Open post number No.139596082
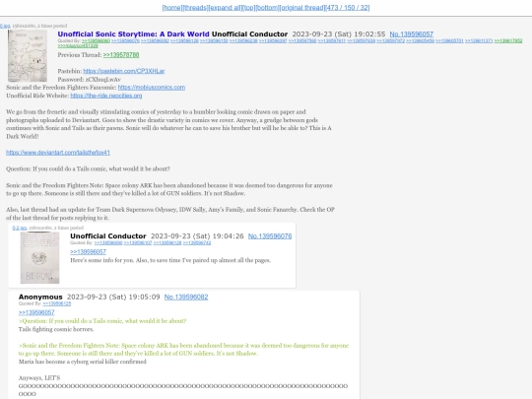The image size is (532, 399). click(x=186, y=297)
